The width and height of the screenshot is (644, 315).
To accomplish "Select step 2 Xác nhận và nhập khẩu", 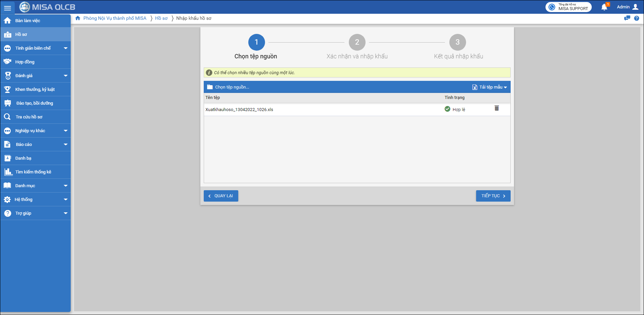I will (x=357, y=43).
